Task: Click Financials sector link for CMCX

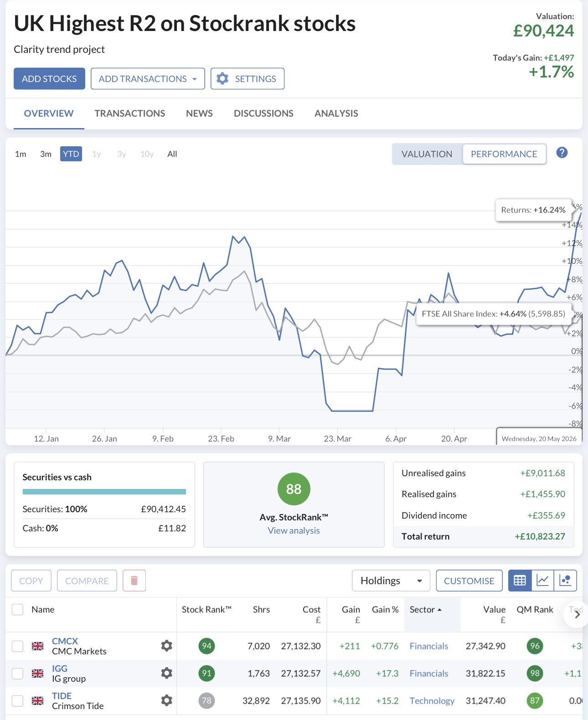Action: pyautogui.click(x=429, y=646)
